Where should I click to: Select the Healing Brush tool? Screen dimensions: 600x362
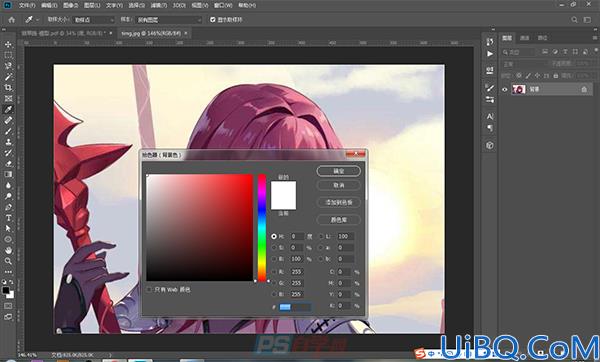click(x=8, y=120)
